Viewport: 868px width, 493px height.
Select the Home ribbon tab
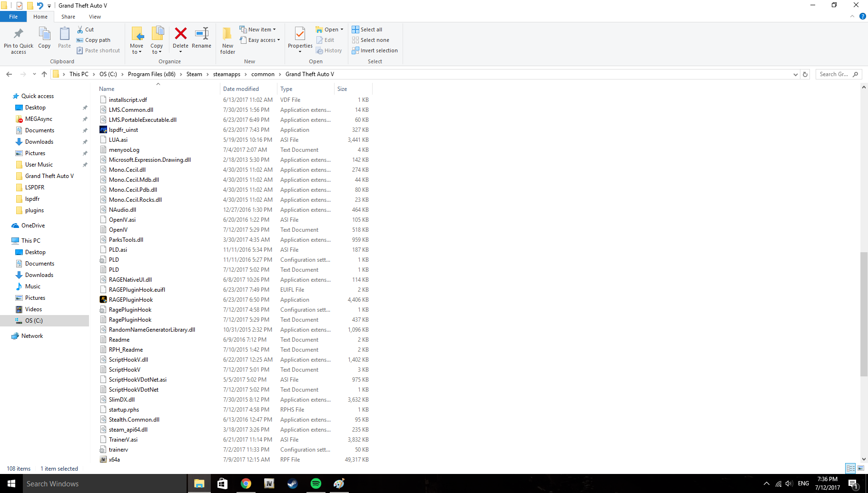(40, 17)
